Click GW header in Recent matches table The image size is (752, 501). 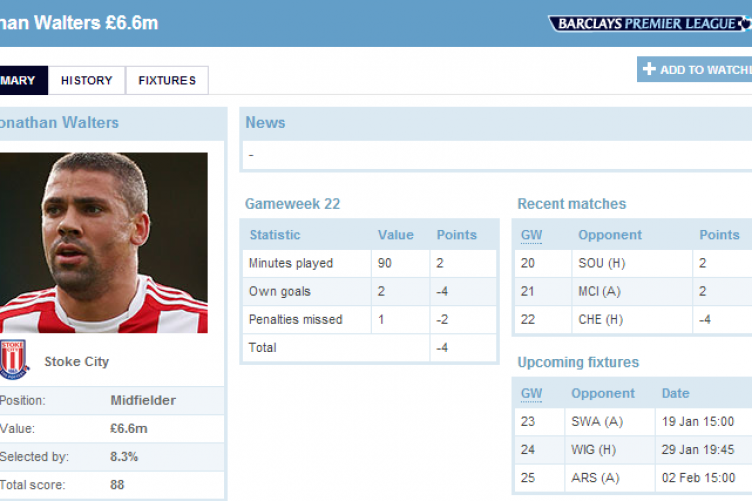[x=531, y=235]
